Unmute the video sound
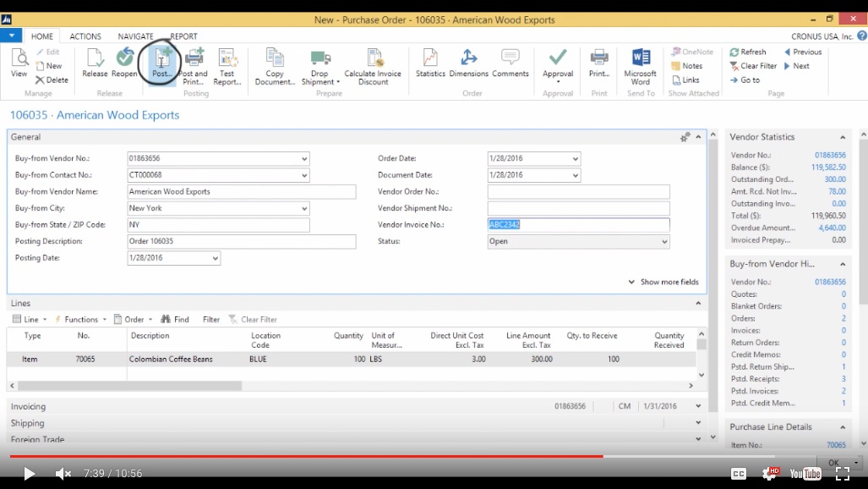868x489 pixels. point(63,474)
